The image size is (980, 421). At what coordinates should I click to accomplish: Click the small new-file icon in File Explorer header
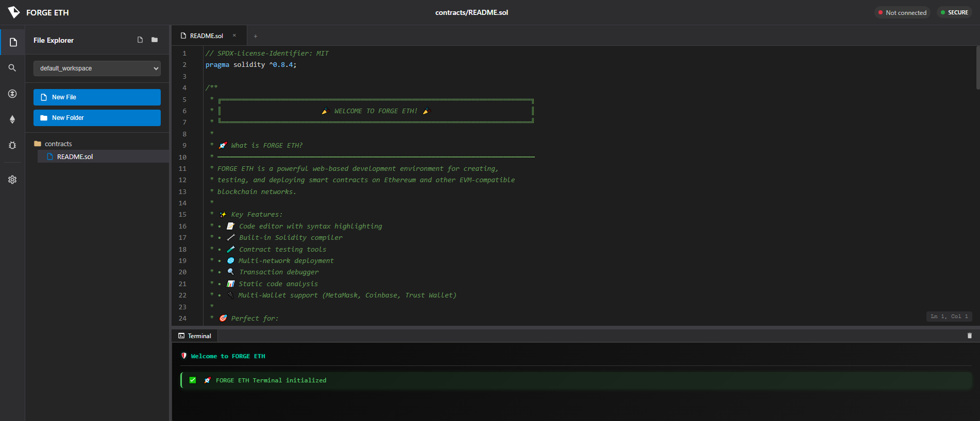coord(140,40)
